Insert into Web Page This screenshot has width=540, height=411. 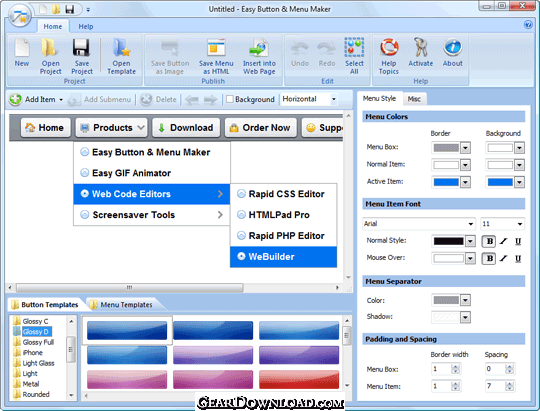[259, 57]
